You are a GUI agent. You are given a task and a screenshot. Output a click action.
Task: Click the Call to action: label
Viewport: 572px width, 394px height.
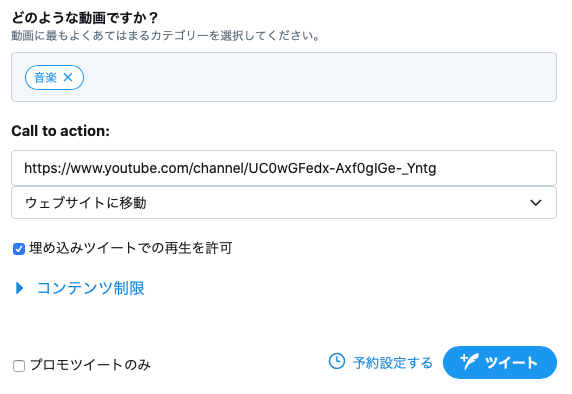pyautogui.click(x=61, y=131)
